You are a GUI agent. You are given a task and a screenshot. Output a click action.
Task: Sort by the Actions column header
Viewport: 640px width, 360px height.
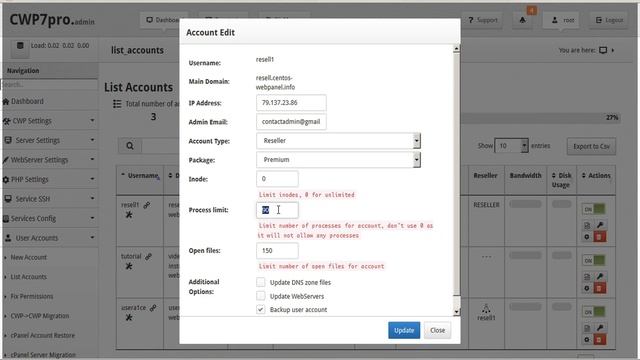(x=596, y=176)
